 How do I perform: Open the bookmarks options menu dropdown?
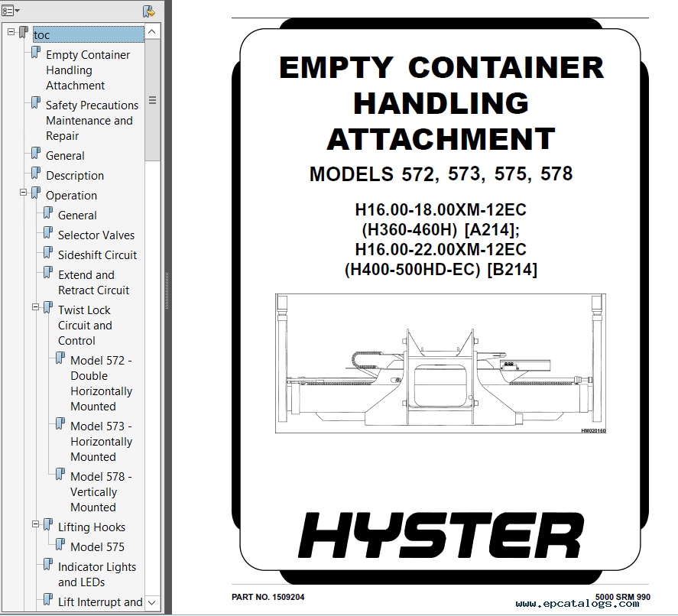click(11, 11)
